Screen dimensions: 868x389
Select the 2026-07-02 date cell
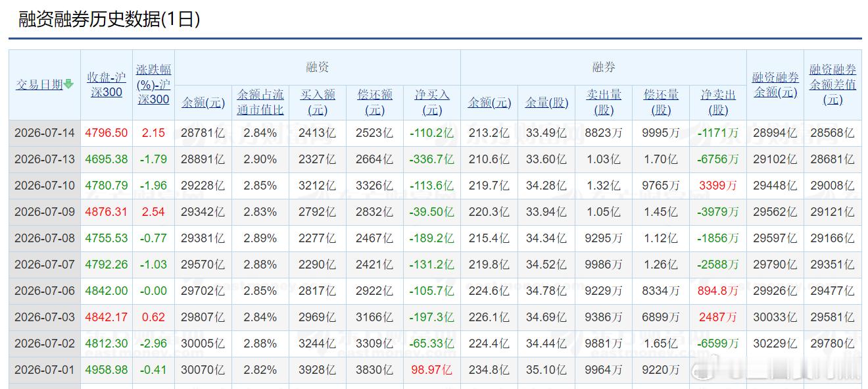pos(45,344)
